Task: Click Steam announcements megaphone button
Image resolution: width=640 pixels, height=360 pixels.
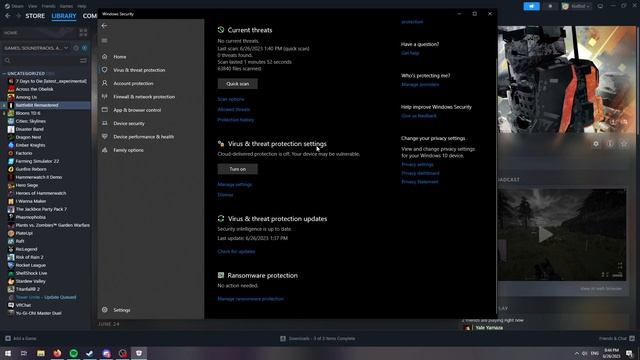Action: 531,6
